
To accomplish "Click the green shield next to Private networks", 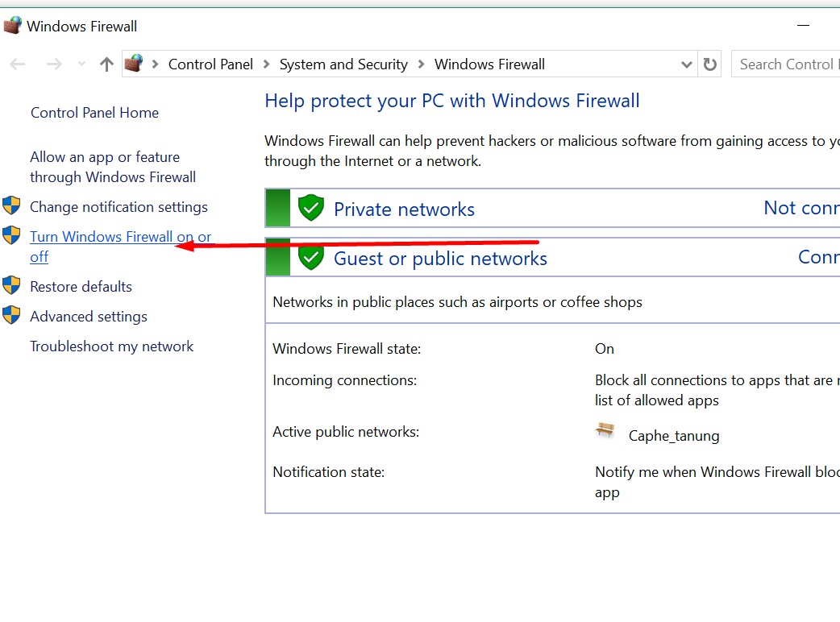I will [310, 208].
